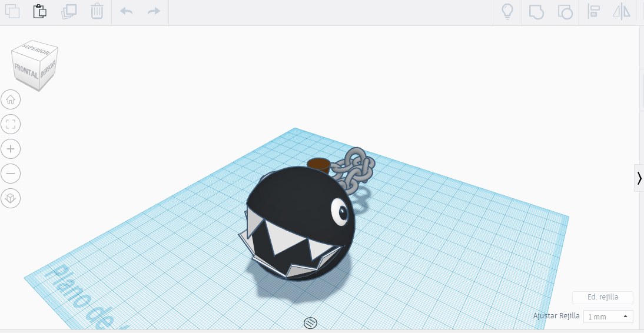Image resolution: width=644 pixels, height=333 pixels.
Task: Click the Zoom out minus button
Action: coord(11,174)
